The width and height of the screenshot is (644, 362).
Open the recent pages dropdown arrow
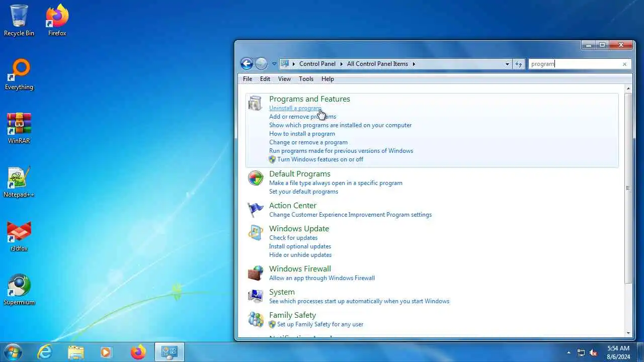pos(274,64)
